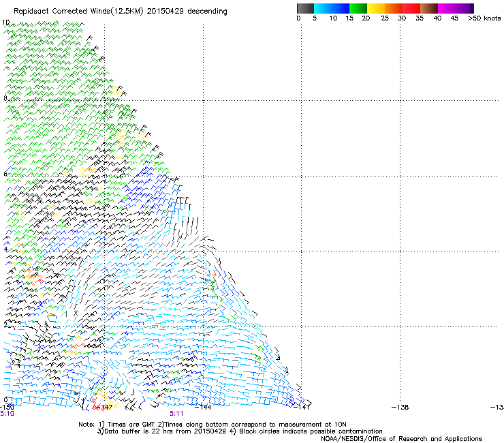Click 'Black circles indicate possible contamination' note
The width and height of the screenshot is (504, 443).
311,431
